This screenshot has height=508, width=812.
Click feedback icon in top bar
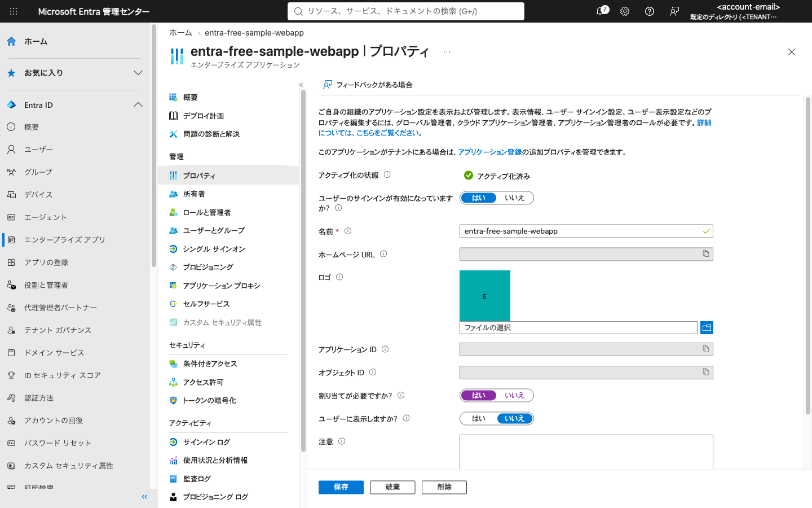coord(674,11)
